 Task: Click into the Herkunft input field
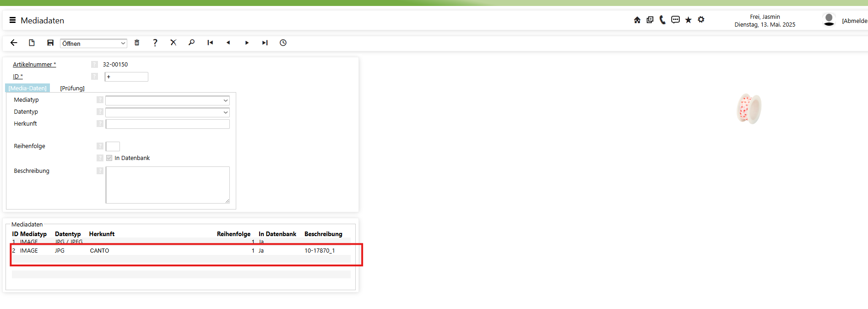pos(168,124)
